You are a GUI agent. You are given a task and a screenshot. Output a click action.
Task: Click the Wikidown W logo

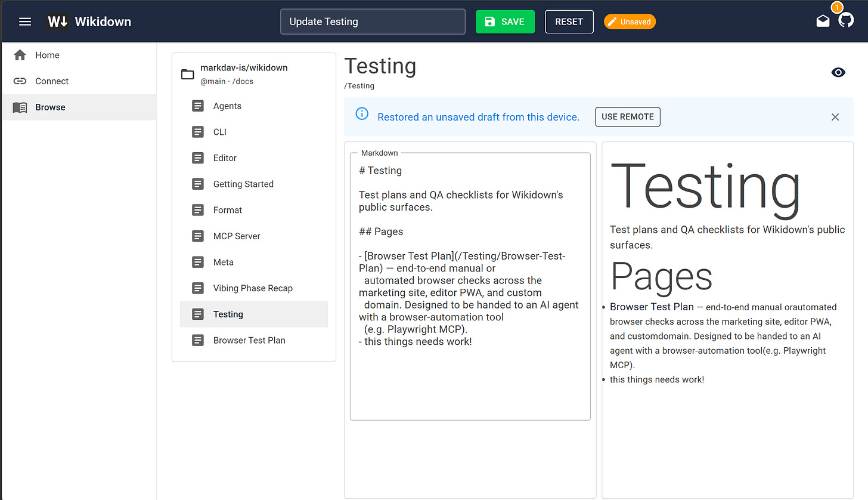(x=58, y=21)
